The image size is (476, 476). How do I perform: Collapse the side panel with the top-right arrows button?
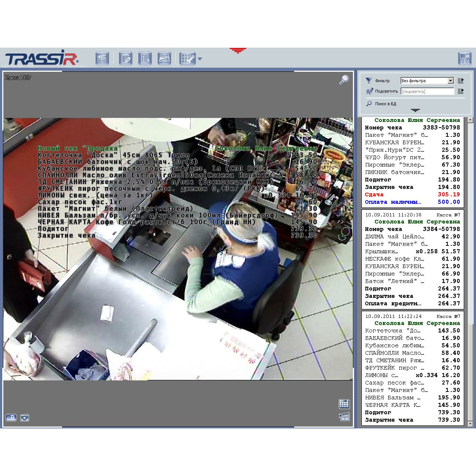465,58
